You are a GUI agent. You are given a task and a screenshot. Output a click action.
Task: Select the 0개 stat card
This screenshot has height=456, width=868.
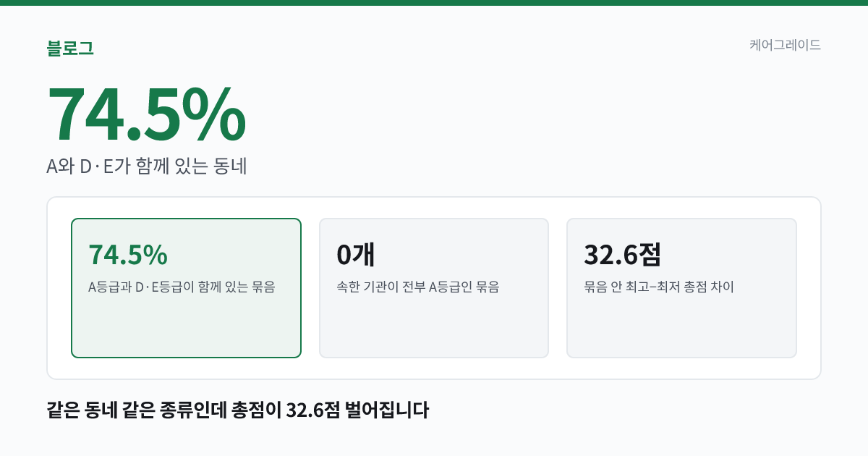coord(434,288)
